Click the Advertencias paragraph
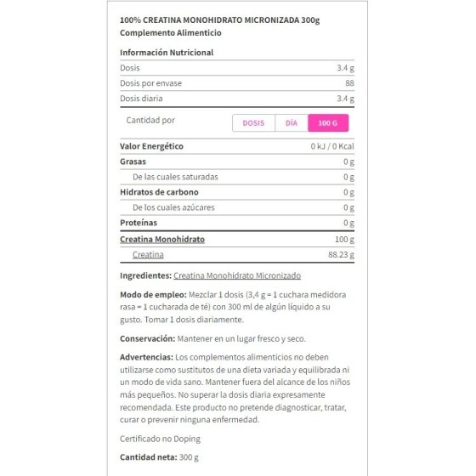 coord(235,388)
